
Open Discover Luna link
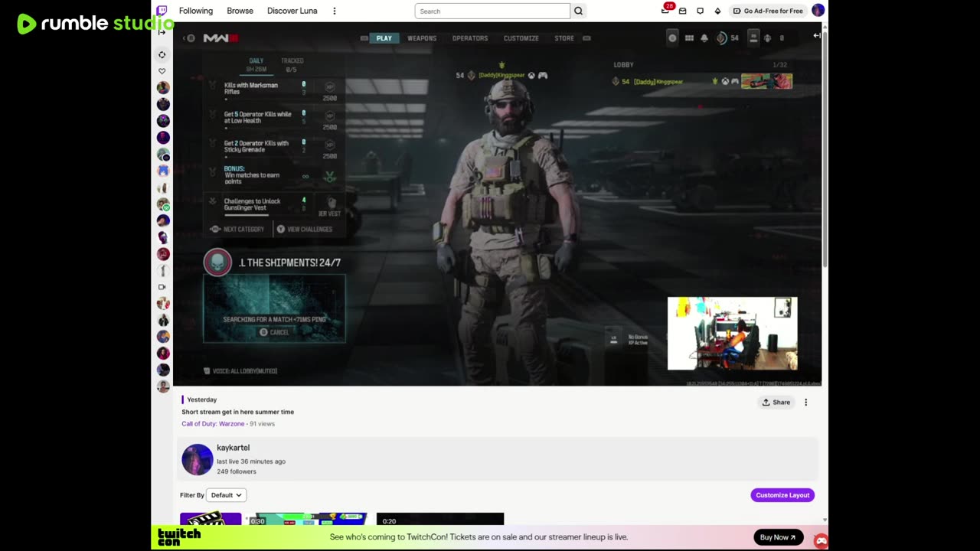pyautogui.click(x=292, y=11)
